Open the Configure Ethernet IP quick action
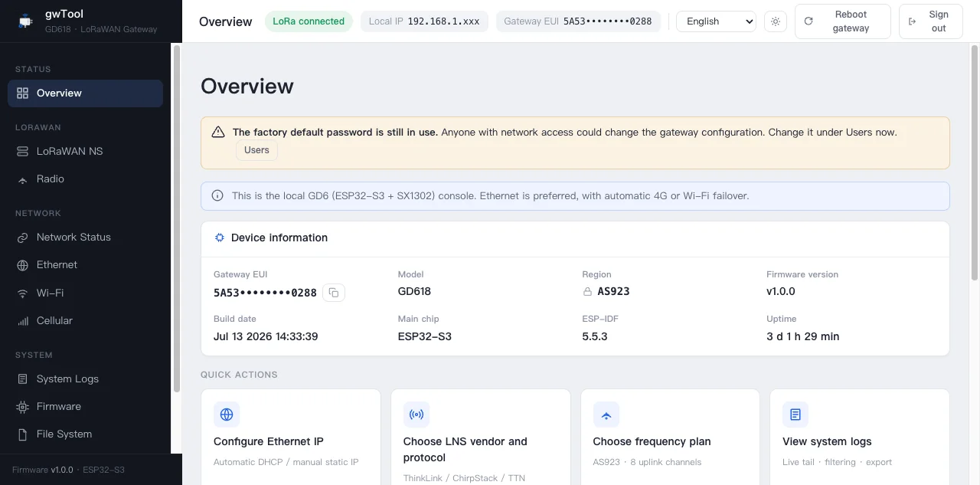The width and height of the screenshot is (980, 485). [x=291, y=437]
